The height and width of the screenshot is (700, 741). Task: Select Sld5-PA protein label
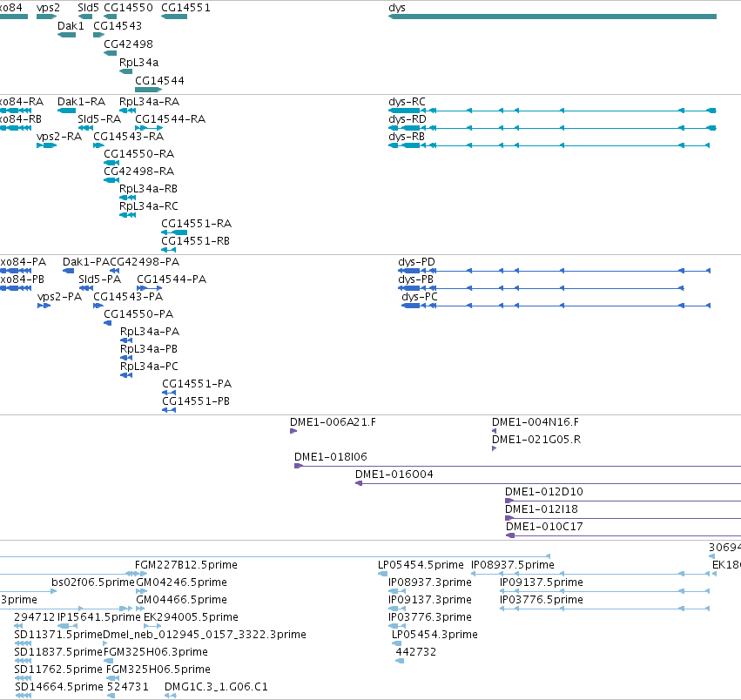[x=100, y=279]
